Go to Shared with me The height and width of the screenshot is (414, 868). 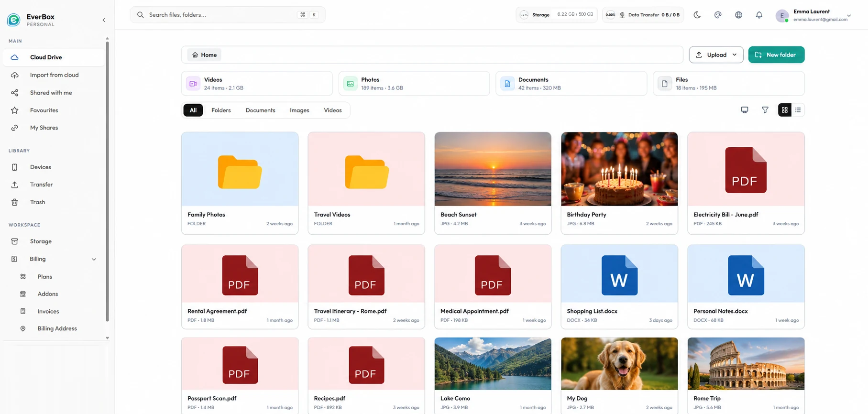click(54, 93)
